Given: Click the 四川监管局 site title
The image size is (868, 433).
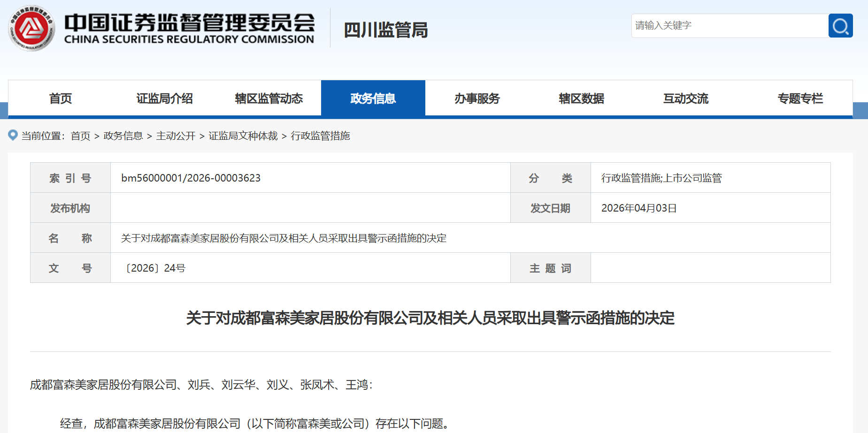Looking at the screenshot, I should [385, 30].
